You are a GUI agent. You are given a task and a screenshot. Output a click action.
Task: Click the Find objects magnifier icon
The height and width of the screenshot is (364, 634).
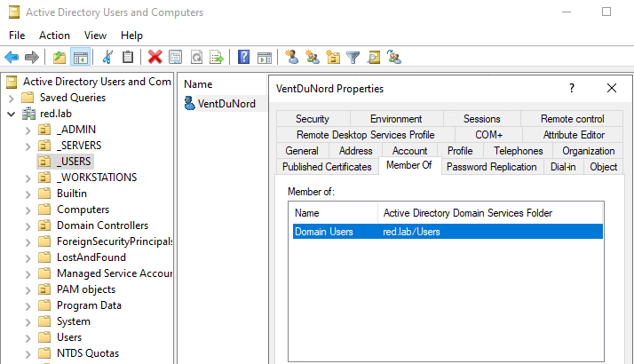point(374,57)
